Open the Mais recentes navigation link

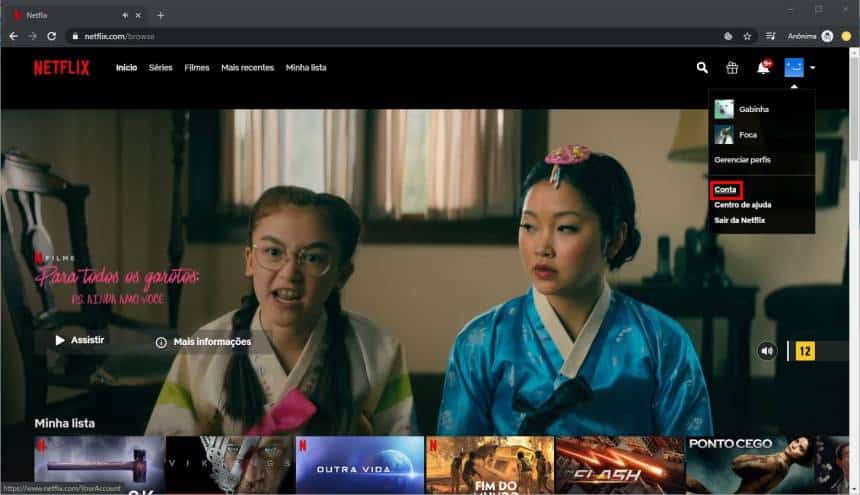[x=247, y=67]
